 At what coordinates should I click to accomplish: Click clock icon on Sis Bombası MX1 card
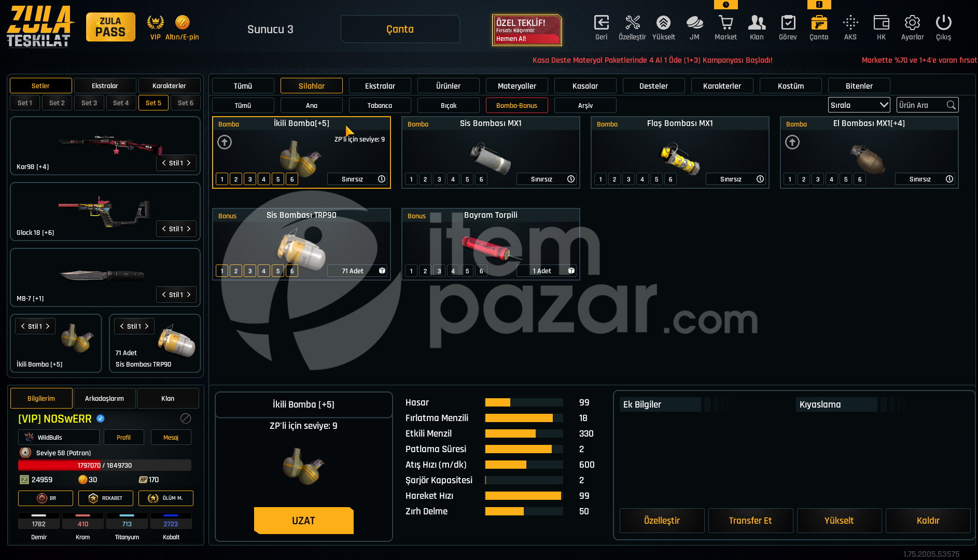click(x=571, y=179)
